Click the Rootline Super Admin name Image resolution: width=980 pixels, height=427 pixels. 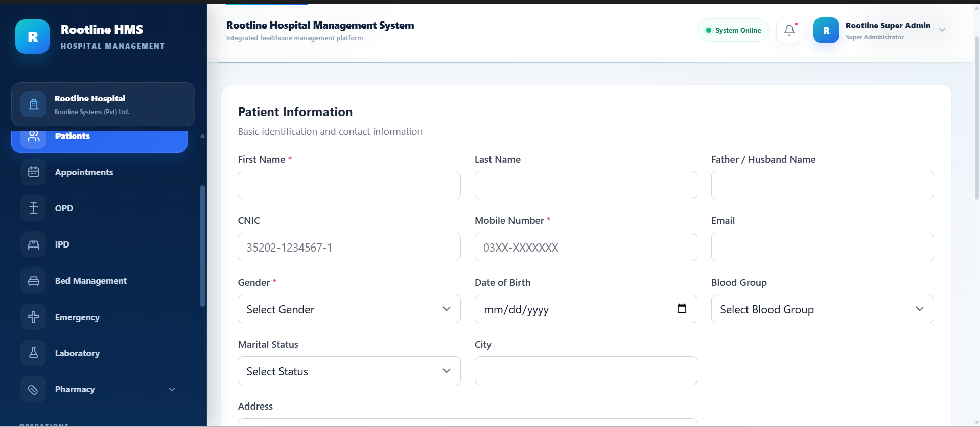point(888,25)
